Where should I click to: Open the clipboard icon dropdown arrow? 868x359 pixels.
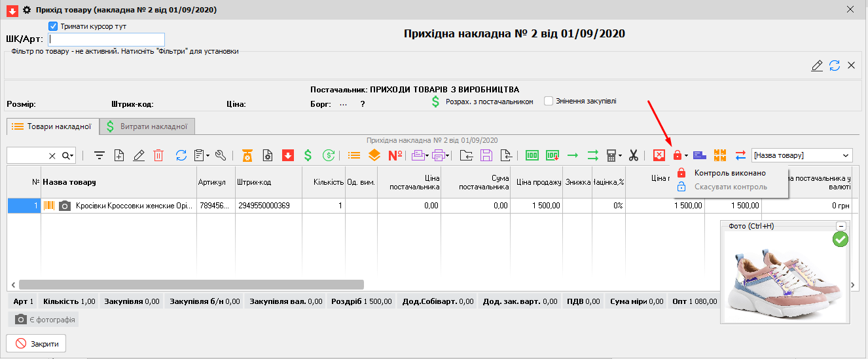[208, 156]
